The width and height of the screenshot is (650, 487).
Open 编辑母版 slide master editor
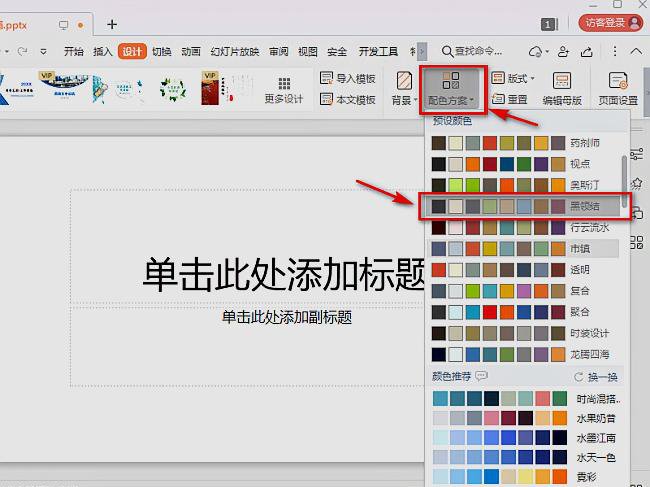(x=562, y=89)
